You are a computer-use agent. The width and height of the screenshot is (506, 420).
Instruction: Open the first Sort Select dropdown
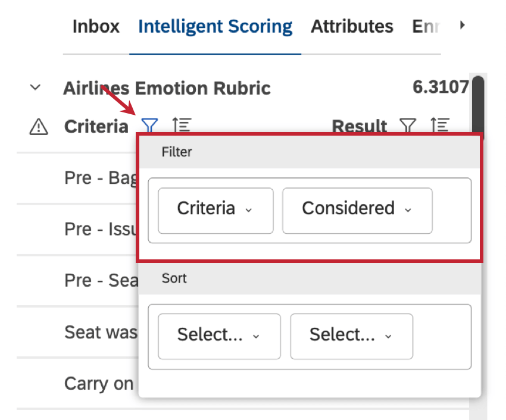pyautogui.click(x=218, y=336)
